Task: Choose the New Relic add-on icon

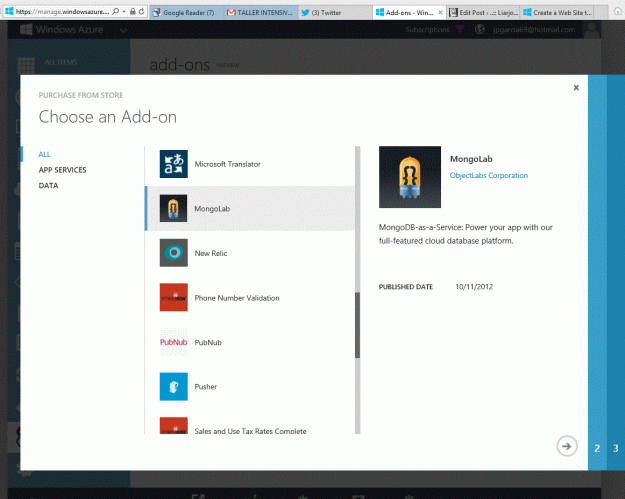Action: click(x=174, y=253)
